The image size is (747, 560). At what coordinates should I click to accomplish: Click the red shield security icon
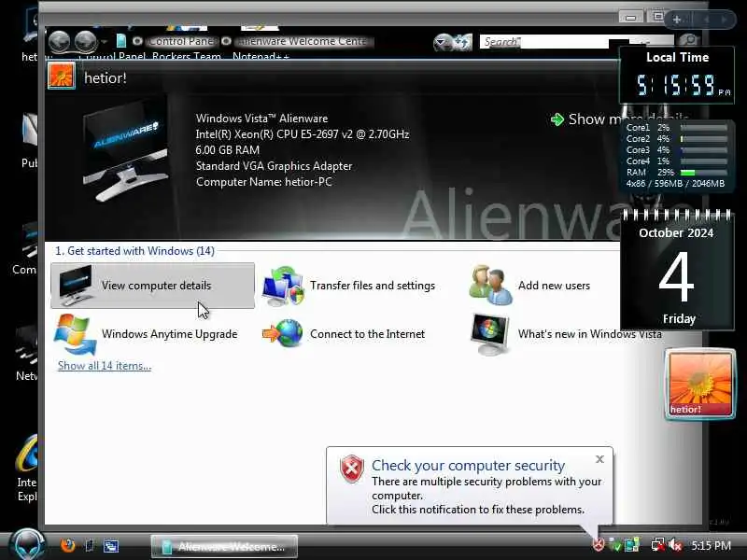coord(352,469)
